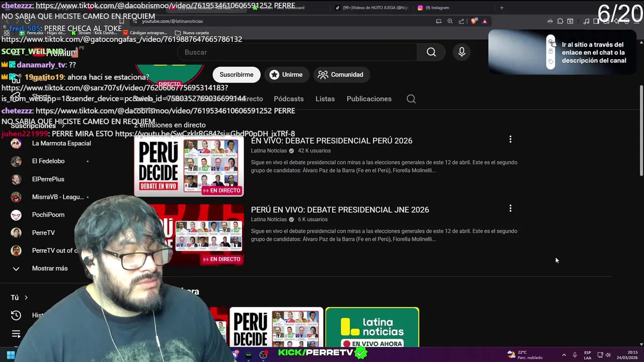The image size is (644, 362).
Task: Click the music note toolbar icon
Action: 586,21
